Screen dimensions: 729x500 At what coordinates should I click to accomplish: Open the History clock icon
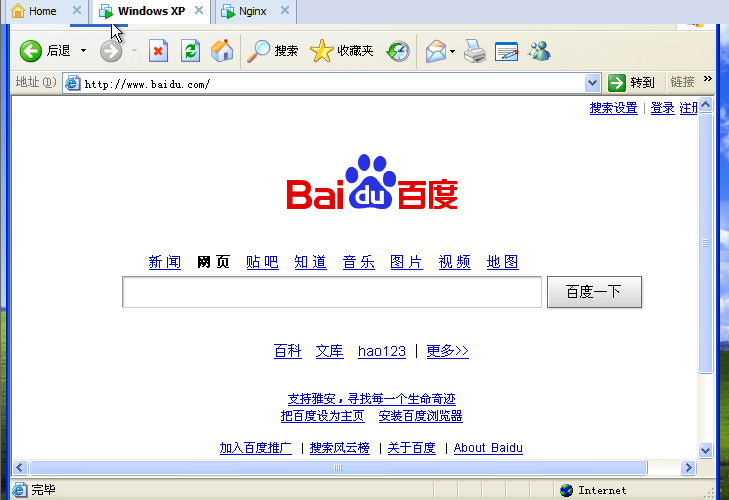pyautogui.click(x=398, y=51)
